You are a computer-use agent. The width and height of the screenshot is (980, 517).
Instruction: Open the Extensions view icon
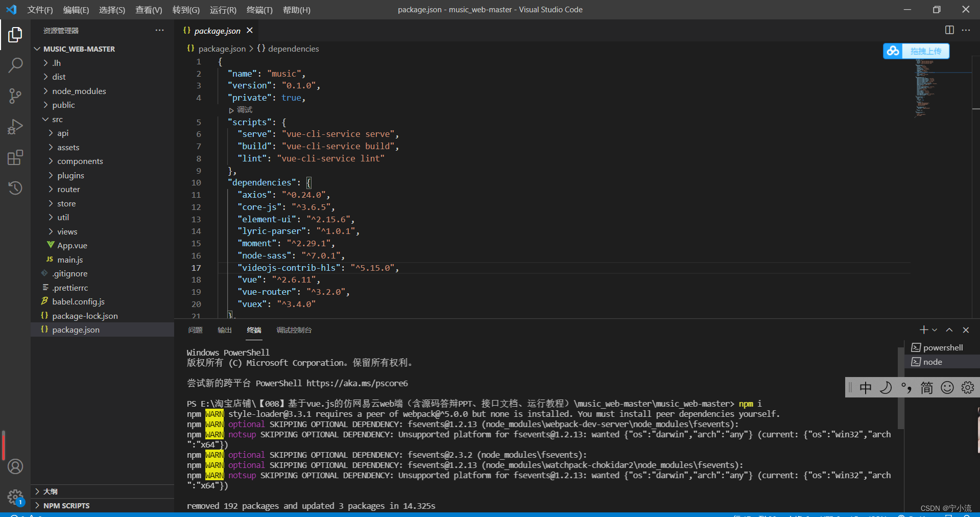pos(15,157)
